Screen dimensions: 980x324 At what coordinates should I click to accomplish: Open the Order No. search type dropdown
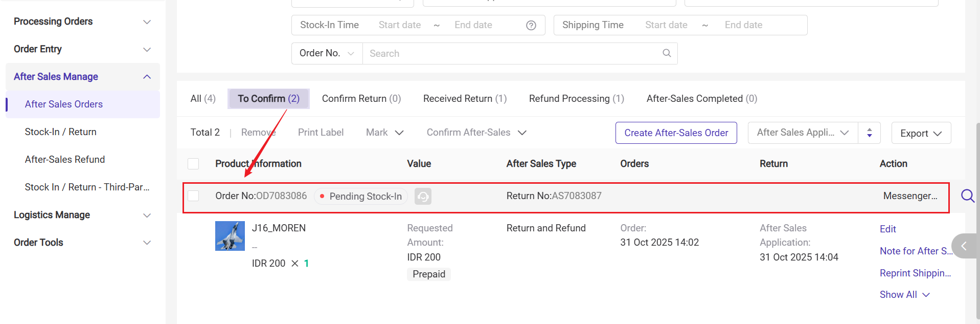coord(327,53)
